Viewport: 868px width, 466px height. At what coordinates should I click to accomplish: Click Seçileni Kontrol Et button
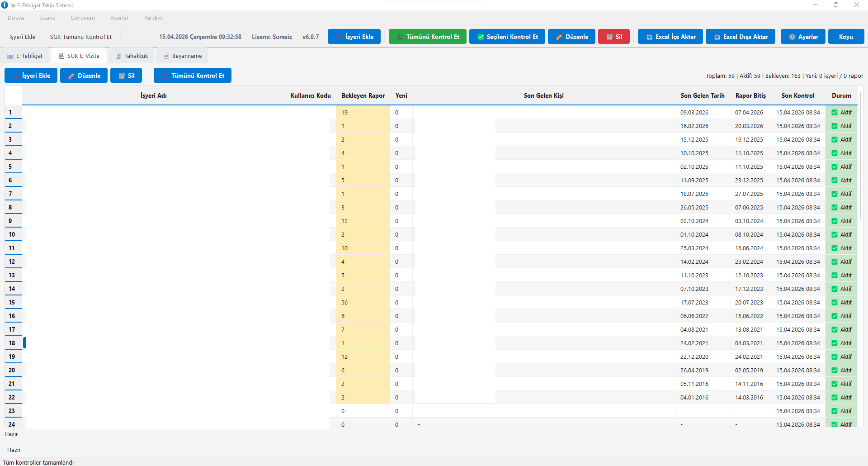tap(507, 37)
